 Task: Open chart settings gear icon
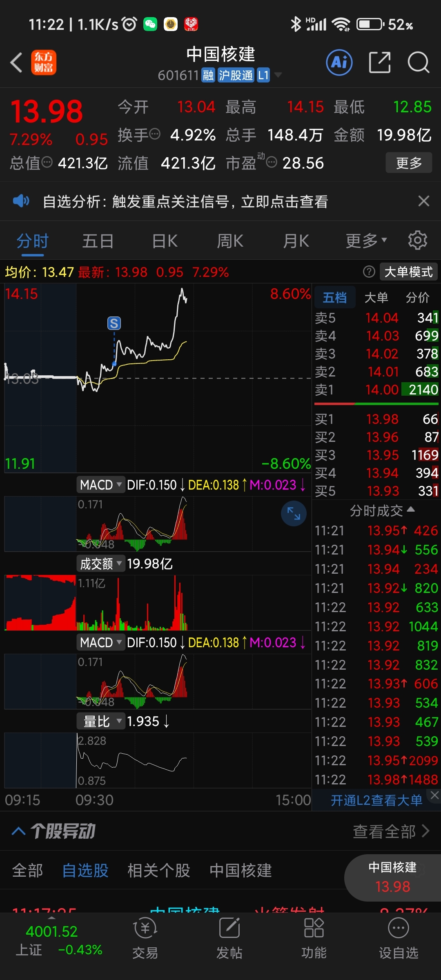tap(418, 240)
